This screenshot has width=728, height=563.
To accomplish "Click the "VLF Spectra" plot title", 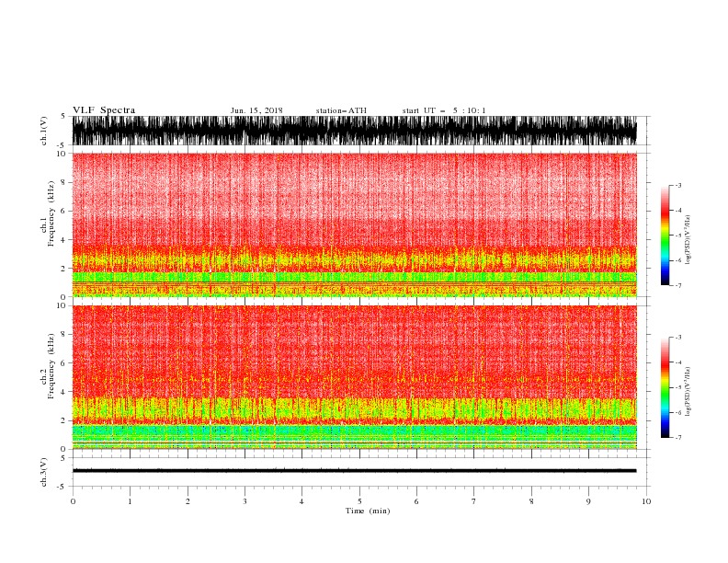I will [x=104, y=110].
